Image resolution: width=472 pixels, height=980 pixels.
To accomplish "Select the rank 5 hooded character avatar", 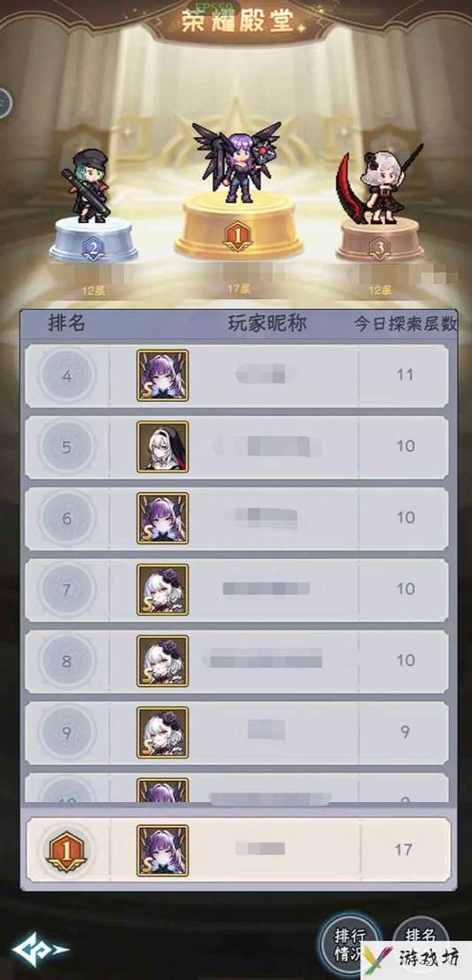I will [163, 446].
